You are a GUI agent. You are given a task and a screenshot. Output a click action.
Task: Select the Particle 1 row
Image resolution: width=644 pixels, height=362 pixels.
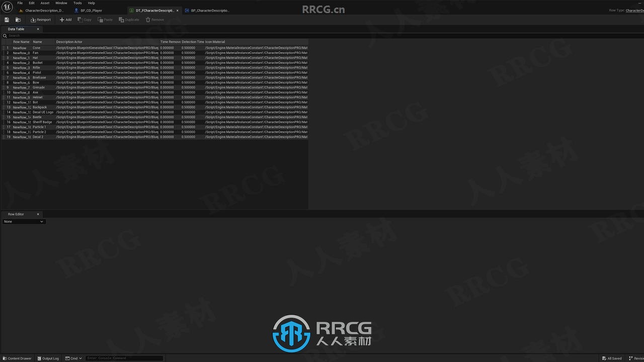pyautogui.click(x=155, y=127)
